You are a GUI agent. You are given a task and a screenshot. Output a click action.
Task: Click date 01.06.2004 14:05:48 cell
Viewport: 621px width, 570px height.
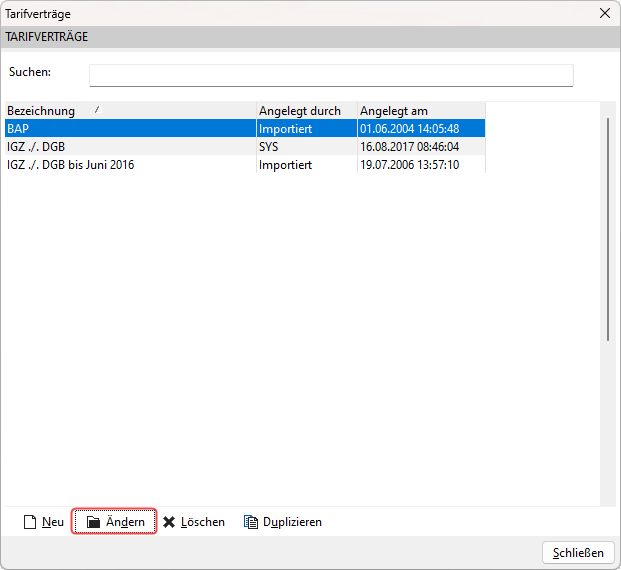(x=421, y=128)
